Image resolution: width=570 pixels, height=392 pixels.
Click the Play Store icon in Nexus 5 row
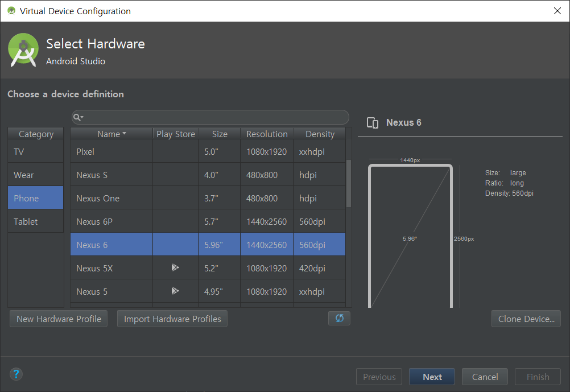click(175, 291)
